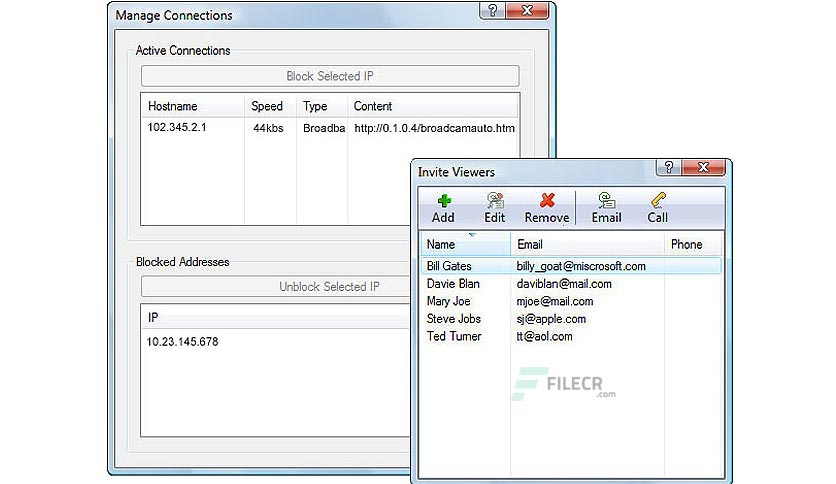Select the Davie Blan contact

453,284
